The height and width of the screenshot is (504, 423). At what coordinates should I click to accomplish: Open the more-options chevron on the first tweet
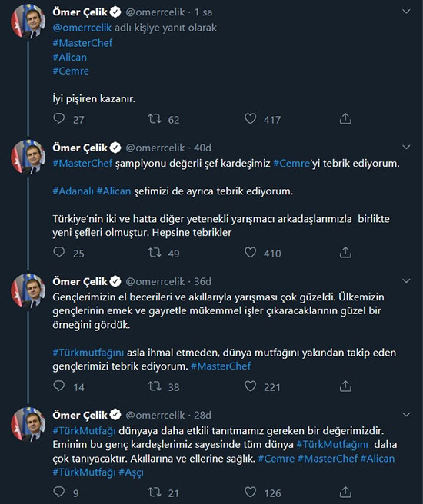coord(406,12)
